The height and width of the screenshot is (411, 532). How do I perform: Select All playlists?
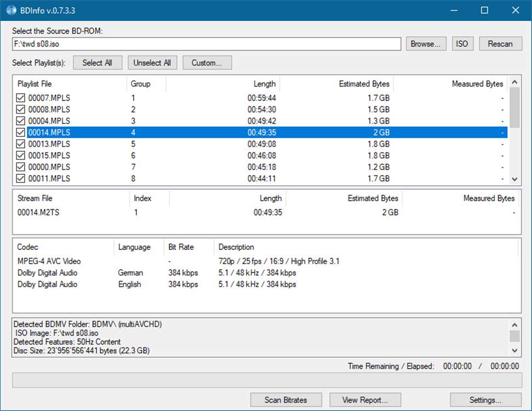point(98,63)
